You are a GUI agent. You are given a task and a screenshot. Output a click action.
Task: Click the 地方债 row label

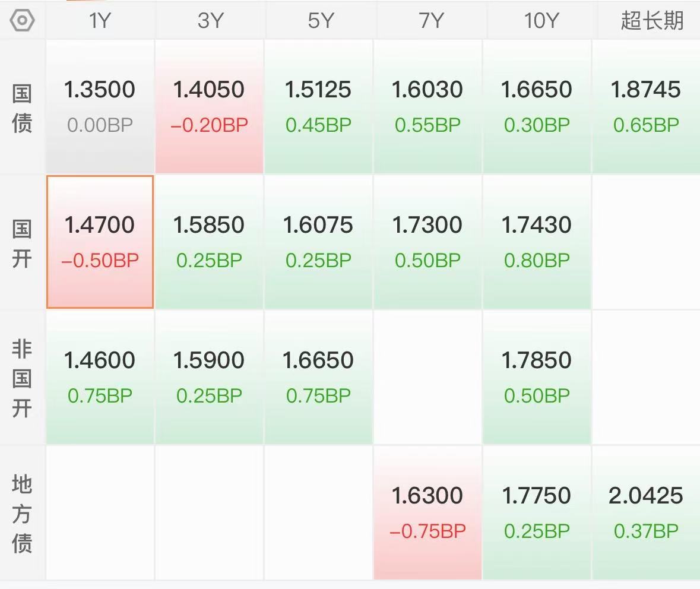click(22, 514)
